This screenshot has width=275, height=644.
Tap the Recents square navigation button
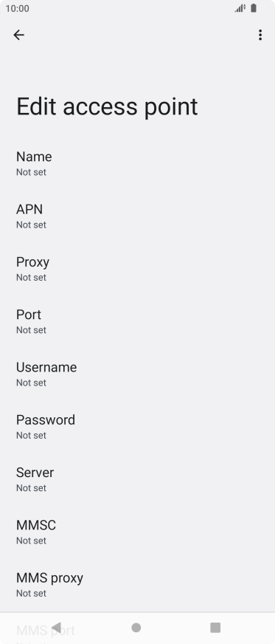point(215,627)
